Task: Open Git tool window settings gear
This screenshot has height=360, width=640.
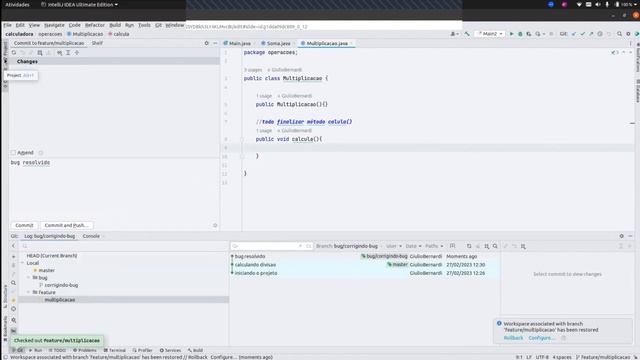Action: point(622,236)
